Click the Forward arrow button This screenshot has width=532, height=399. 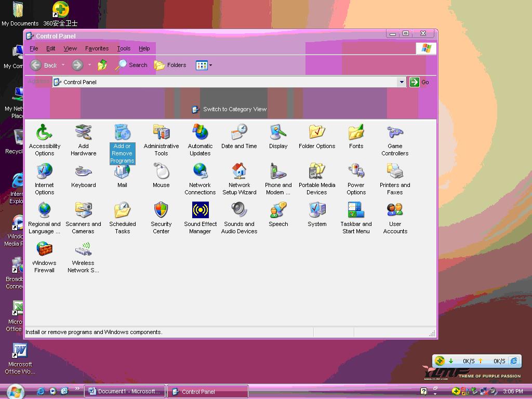coord(77,65)
